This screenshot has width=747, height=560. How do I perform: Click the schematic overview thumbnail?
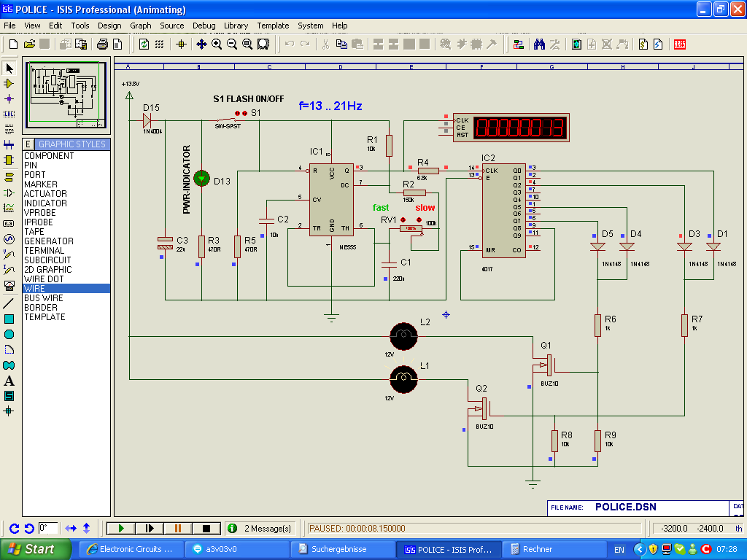[x=66, y=94]
